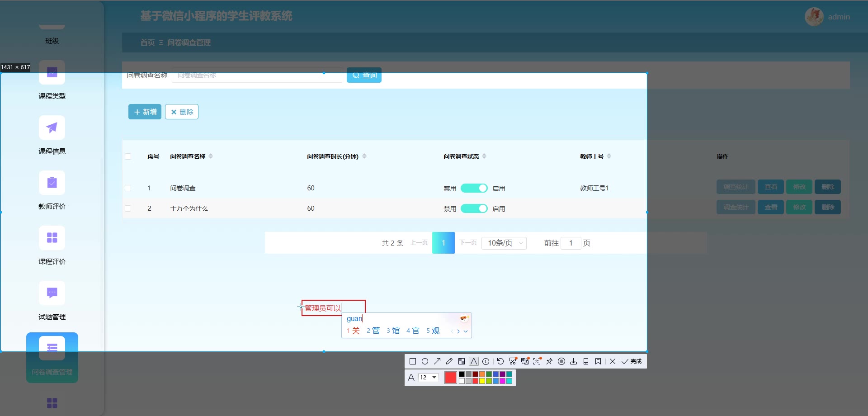868x416 pixels.
Task: Toggle status switch for 十万个为什么 row
Action: click(474, 208)
